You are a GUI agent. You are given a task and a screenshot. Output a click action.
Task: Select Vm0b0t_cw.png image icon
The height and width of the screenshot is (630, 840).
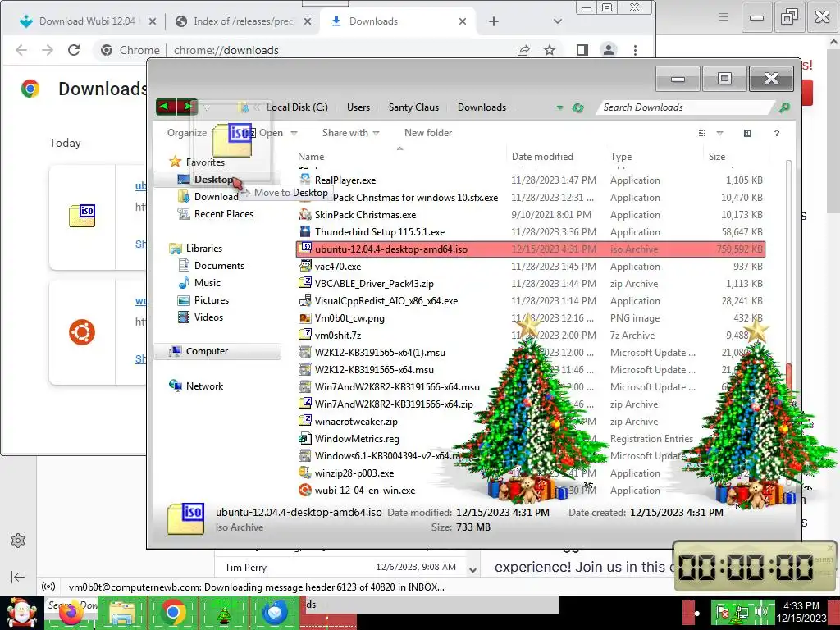305,317
